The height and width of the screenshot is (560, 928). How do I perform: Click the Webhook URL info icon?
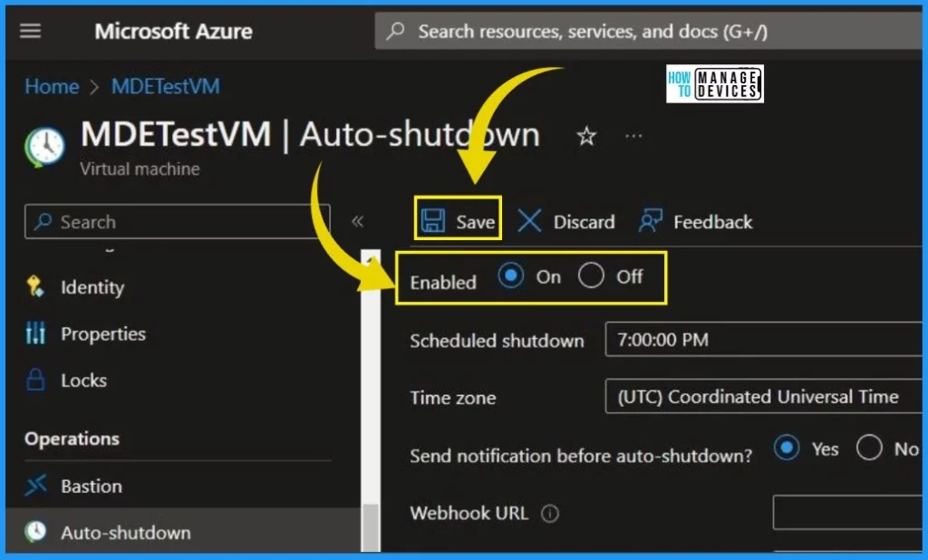pyautogui.click(x=549, y=514)
